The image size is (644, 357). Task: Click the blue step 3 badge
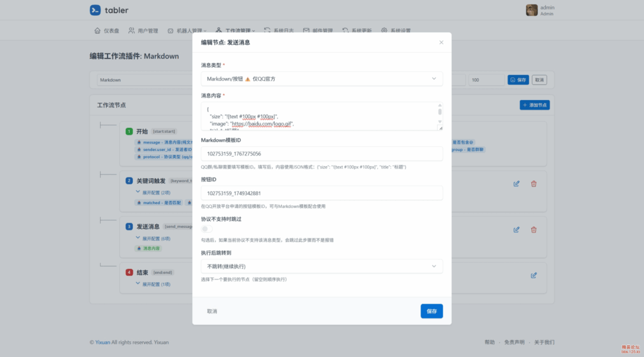coord(129,227)
